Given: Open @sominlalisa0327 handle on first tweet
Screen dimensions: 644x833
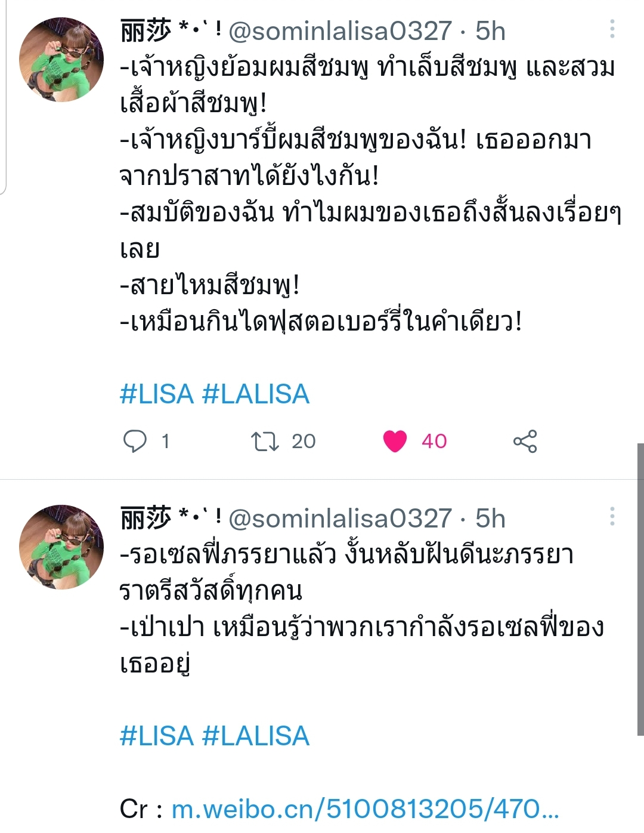Looking at the screenshot, I should (340, 31).
